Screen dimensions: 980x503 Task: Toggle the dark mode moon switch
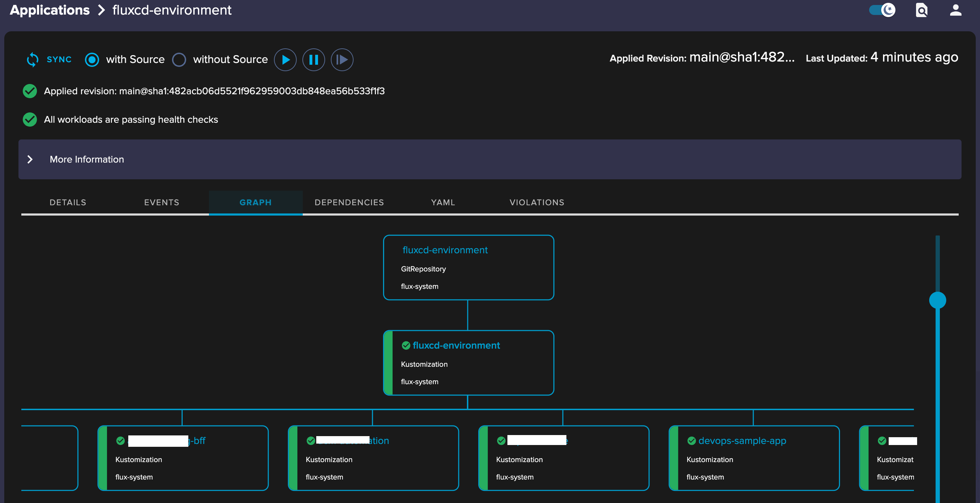click(882, 10)
